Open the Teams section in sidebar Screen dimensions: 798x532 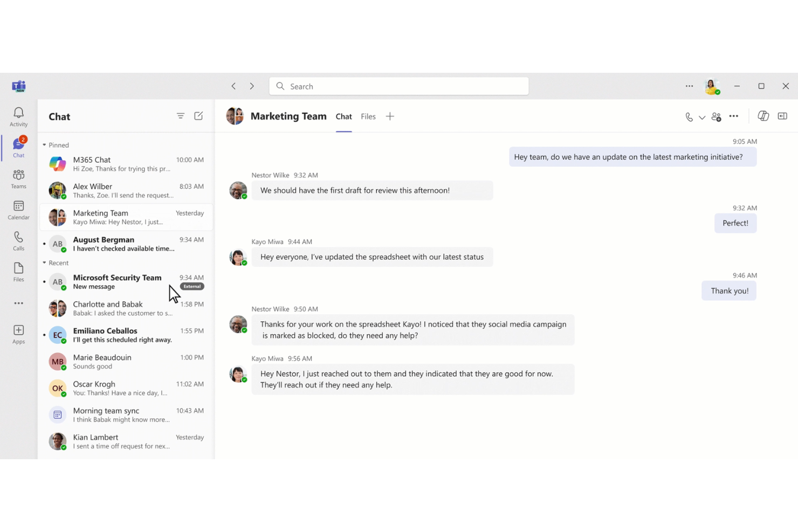click(18, 179)
